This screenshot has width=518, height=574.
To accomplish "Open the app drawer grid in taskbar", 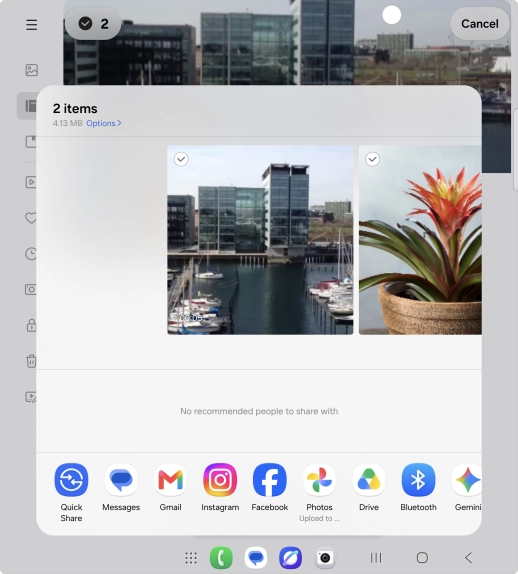I will 191,558.
